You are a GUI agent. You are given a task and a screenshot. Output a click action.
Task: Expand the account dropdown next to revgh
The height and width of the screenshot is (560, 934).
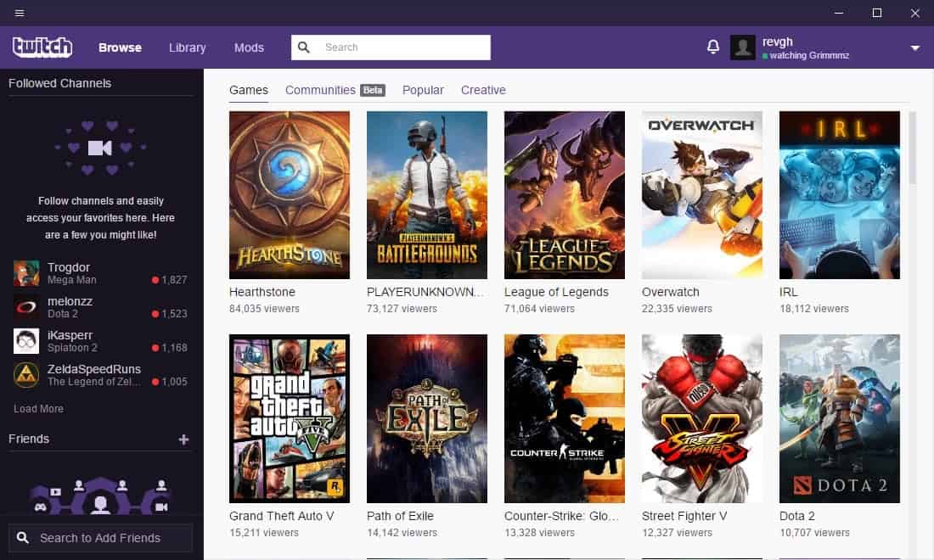[915, 48]
